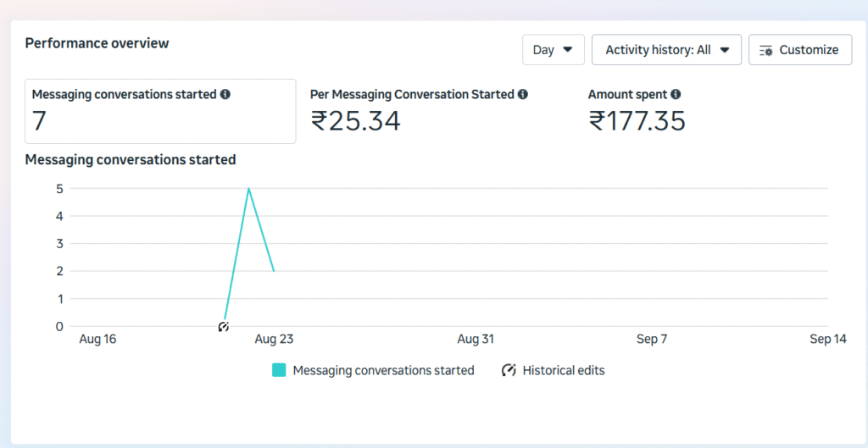
Task: Click info icon next to Amount spent
Action: pyautogui.click(x=676, y=95)
